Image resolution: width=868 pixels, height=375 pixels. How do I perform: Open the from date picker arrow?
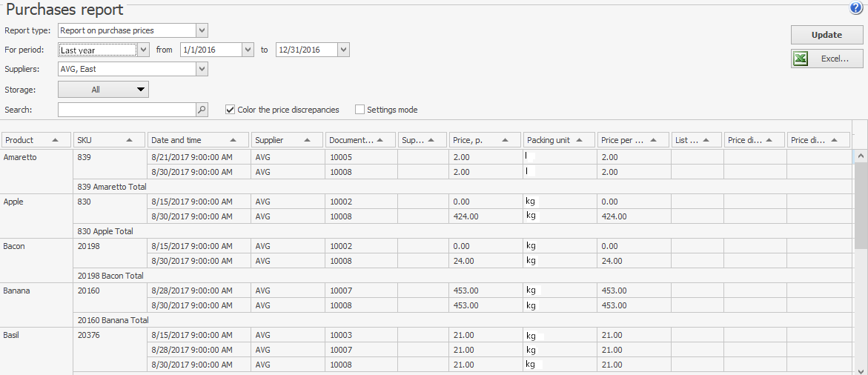248,50
